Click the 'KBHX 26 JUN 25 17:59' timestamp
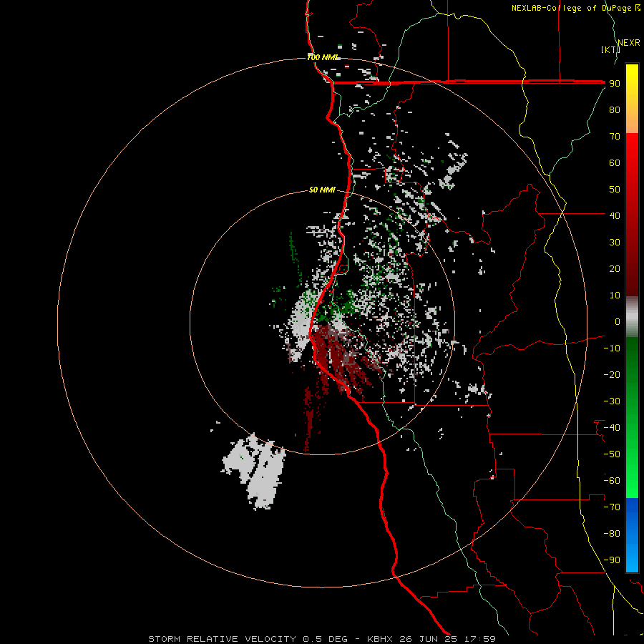 (x=431, y=639)
